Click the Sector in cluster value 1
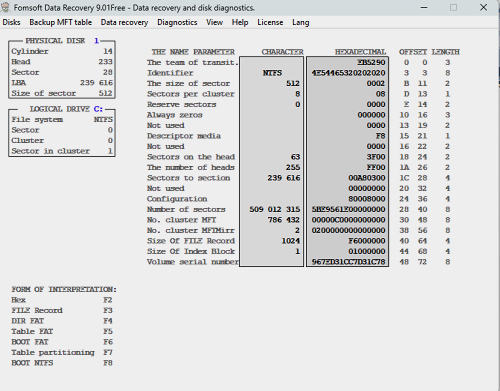500x391 pixels. (110, 151)
